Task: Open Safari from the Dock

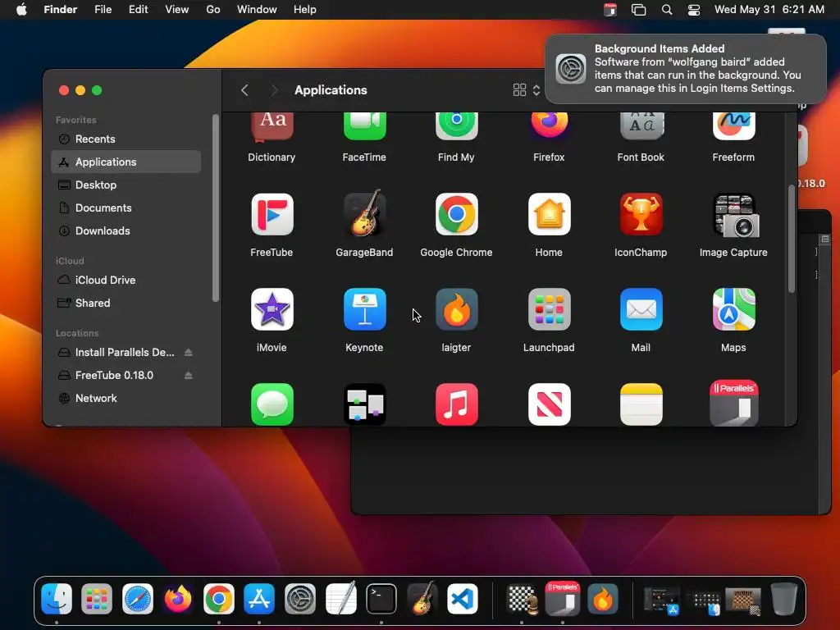Action: click(x=138, y=598)
